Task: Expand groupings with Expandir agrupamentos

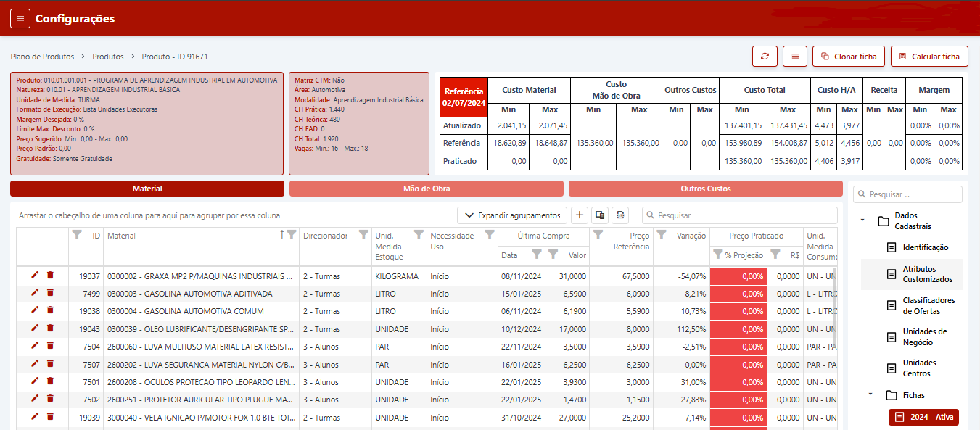Action: point(512,215)
